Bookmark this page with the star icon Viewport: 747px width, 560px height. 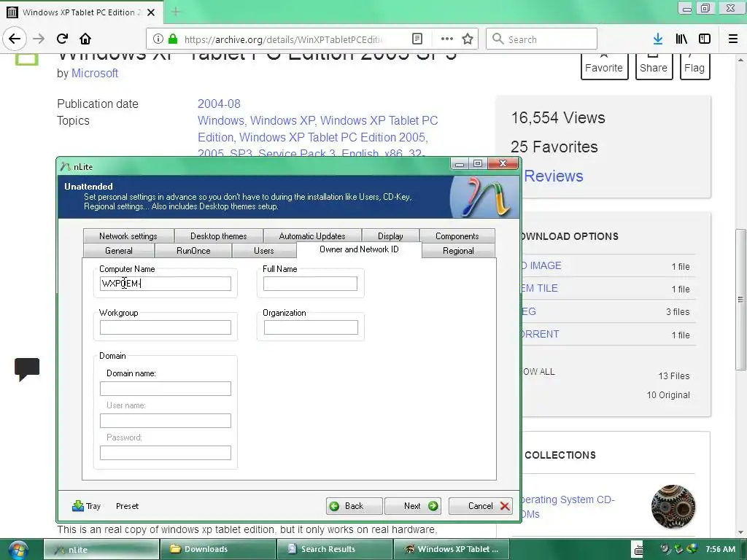pos(468,39)
